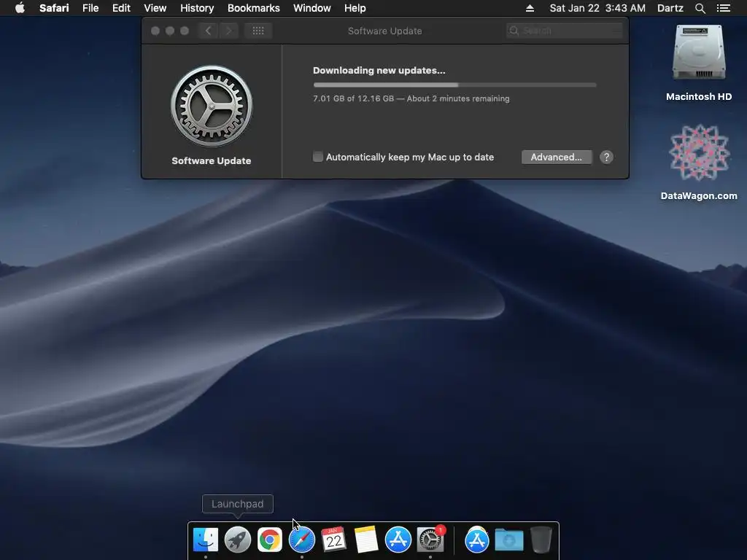Open Google Chrome from the Dock
Viewport: 747px width, 560px height.
pos(270,540)
